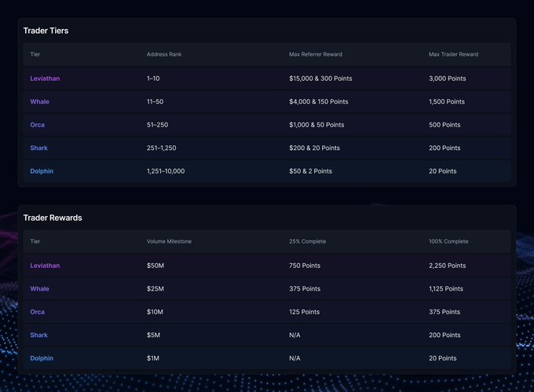This screenshot has width=534, height=392.
Task: Click the 750 Points cell
Action: (x=305, y=266)
